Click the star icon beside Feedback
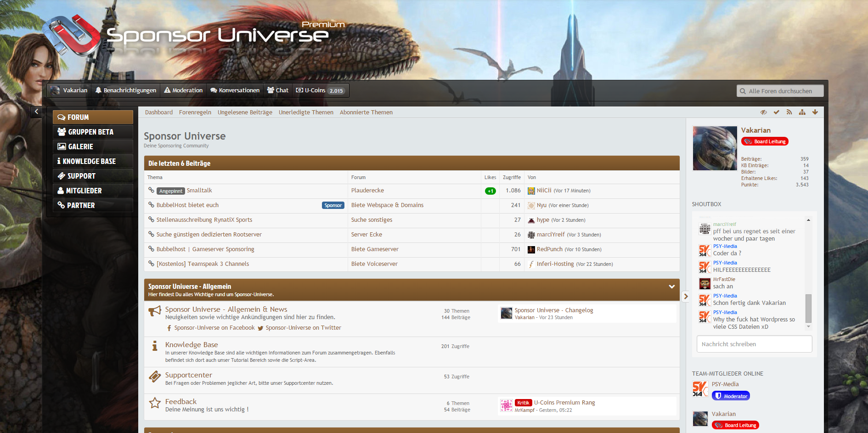 pyautogui.click(x=155, y=403)
